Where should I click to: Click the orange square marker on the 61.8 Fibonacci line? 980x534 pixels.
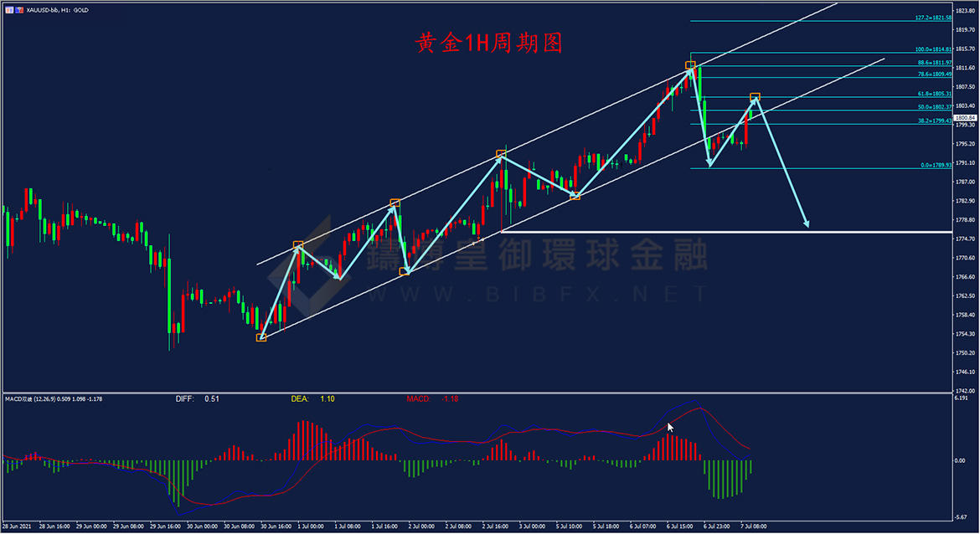(755, 97)
